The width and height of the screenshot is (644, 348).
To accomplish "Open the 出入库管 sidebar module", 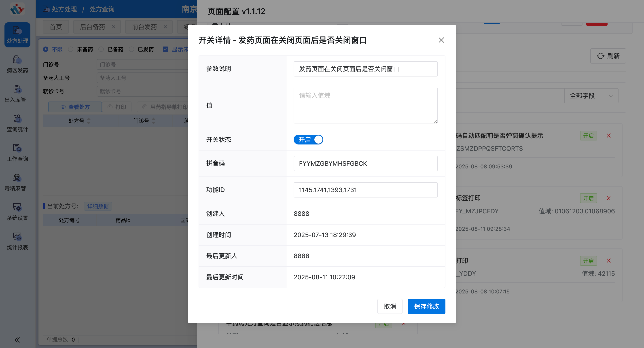I will (x=17, y=94).
